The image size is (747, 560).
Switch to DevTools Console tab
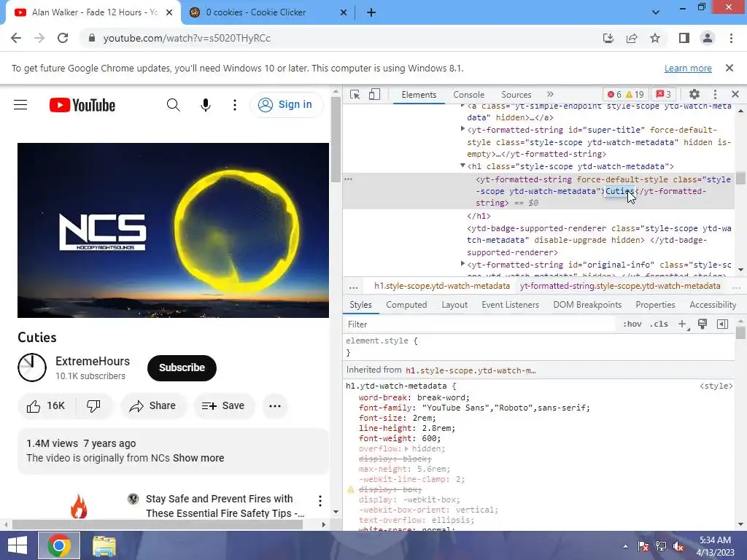[x=469, y=95]
